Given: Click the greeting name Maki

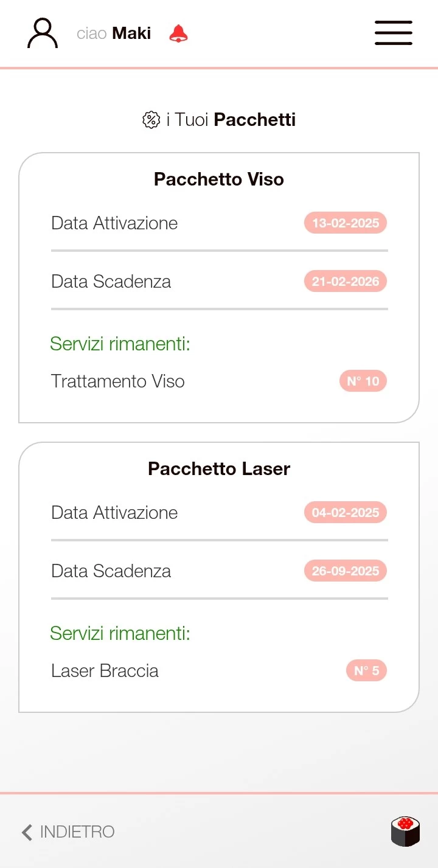Looking at the screenshot, I should (x=131, y=33).
